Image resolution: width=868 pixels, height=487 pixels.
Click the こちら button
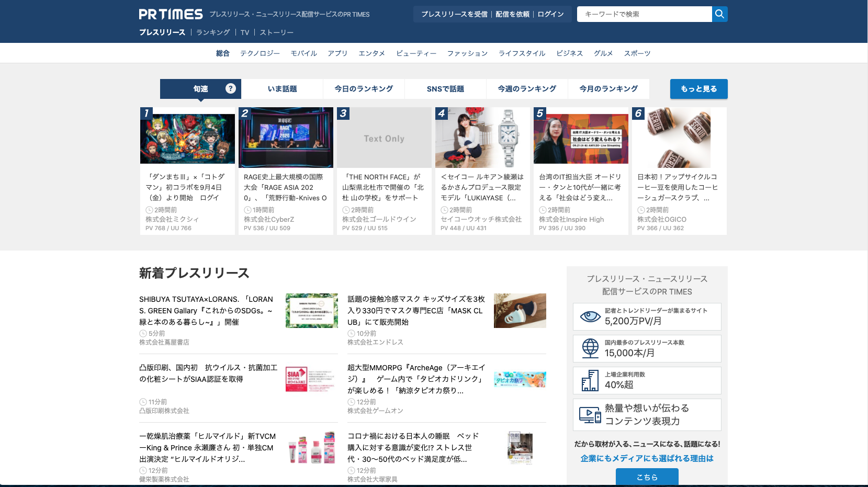coord(647,477)
